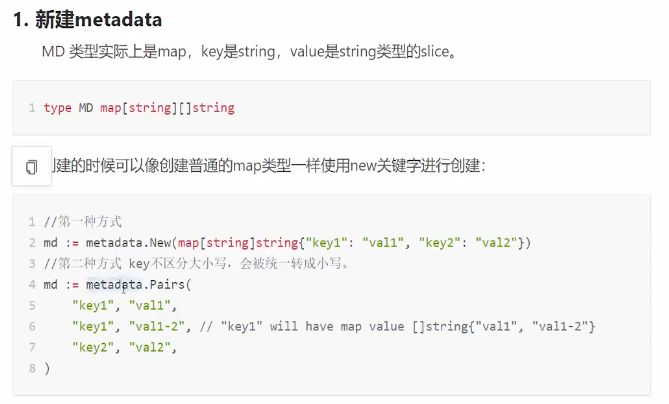Click line number 1 of the type MD block
Image resolution: width=669 pixels, height=404 pixels.
pyautogui.click(x=32, y=108)
